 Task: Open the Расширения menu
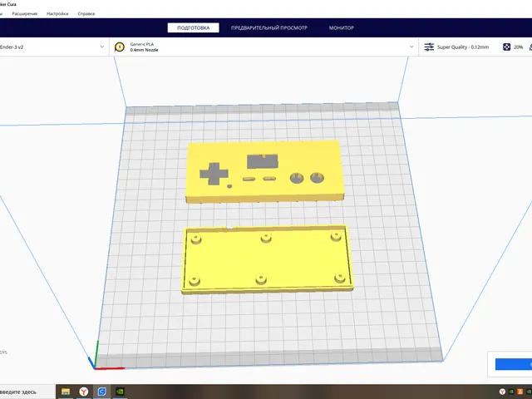(24, 14)
